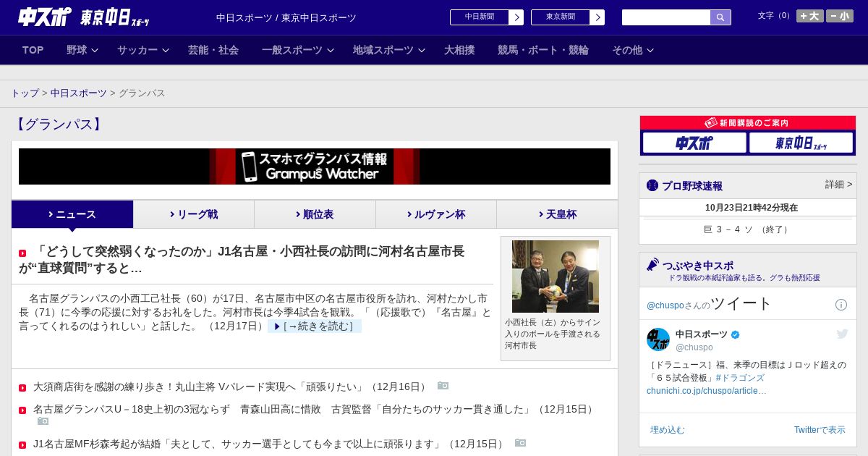This screenshot has width=868, height=456.
Task: Open the #ドラゴンズ hashtag link
Action: (x=740, y=378)
